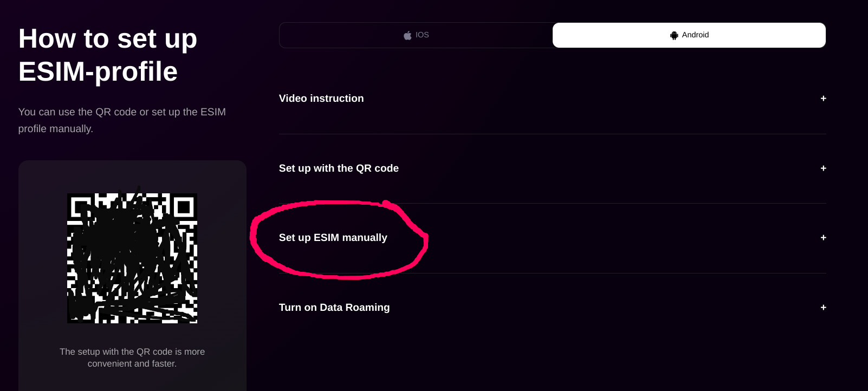Expand Video instruction with its plus icon
This screenshot has height=391, width=868.
click(x=823, y=99)
